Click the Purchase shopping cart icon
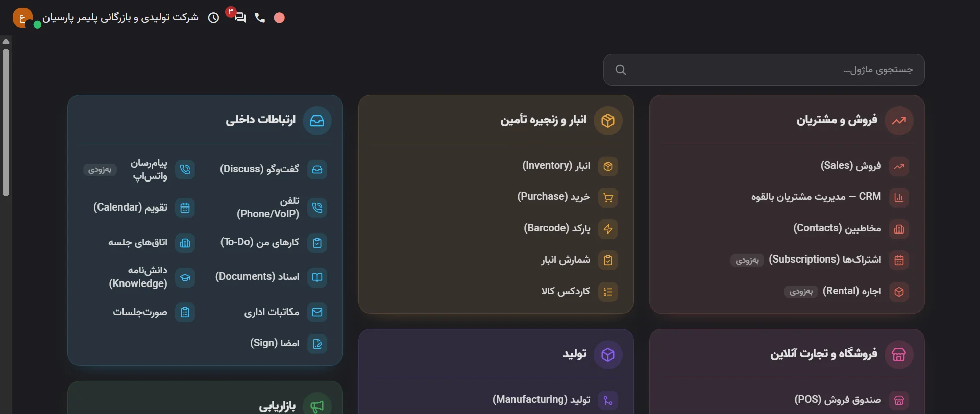The image size is (980, 414). click(608, 198)
